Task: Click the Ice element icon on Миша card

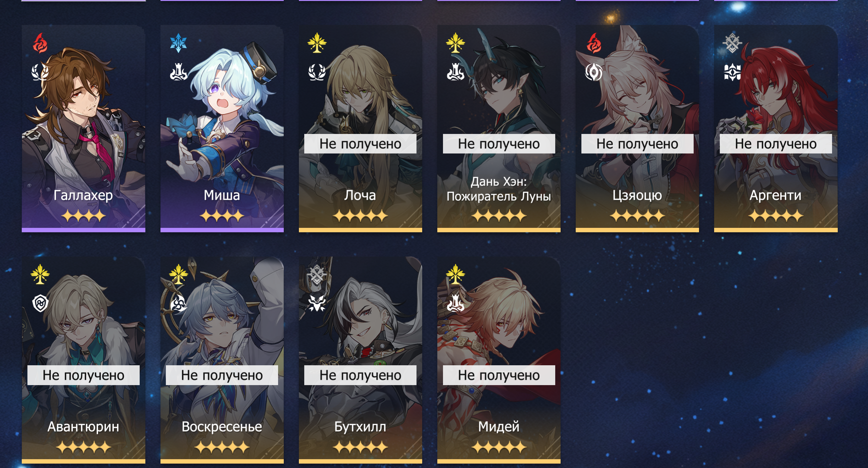Action: (x=178, y=43)
